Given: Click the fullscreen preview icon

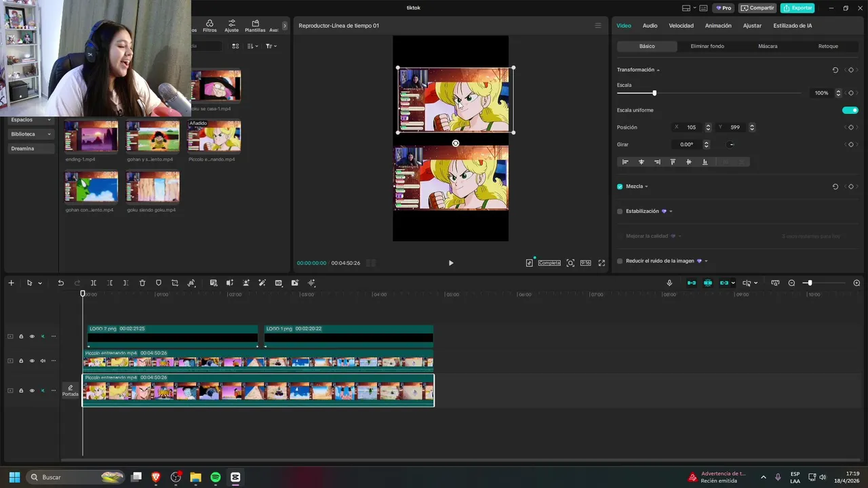Looking at the screenshot, I should click(x=601, y=263).
